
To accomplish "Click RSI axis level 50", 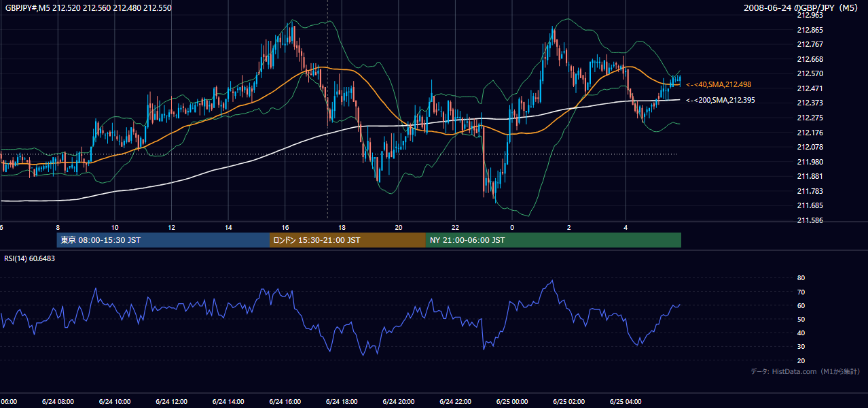I will click(801, 319).
